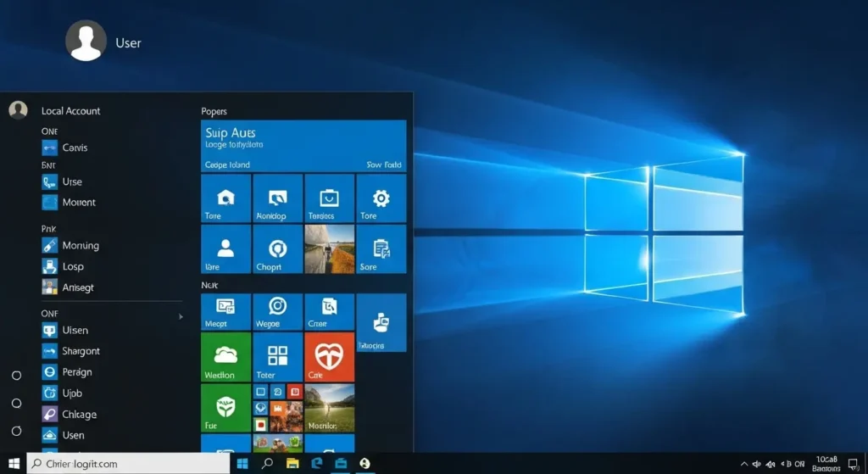Open the Moment app entry
868x474 pixels.
[70, 203]
